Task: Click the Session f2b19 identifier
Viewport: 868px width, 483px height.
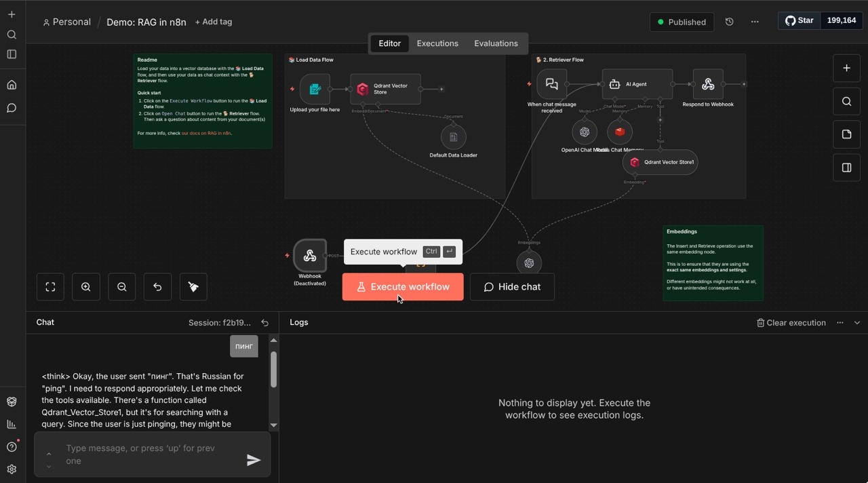Action: (x=219, y=323)
